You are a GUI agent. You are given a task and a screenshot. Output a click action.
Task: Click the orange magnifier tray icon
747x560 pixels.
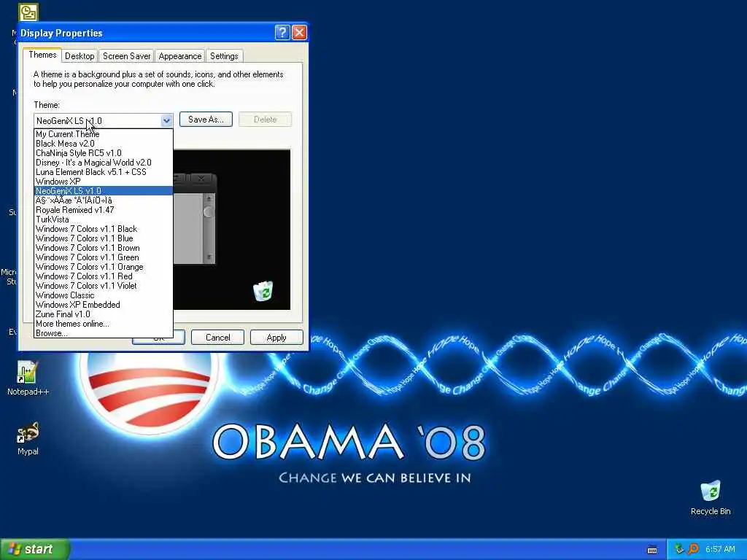(693, 549)
